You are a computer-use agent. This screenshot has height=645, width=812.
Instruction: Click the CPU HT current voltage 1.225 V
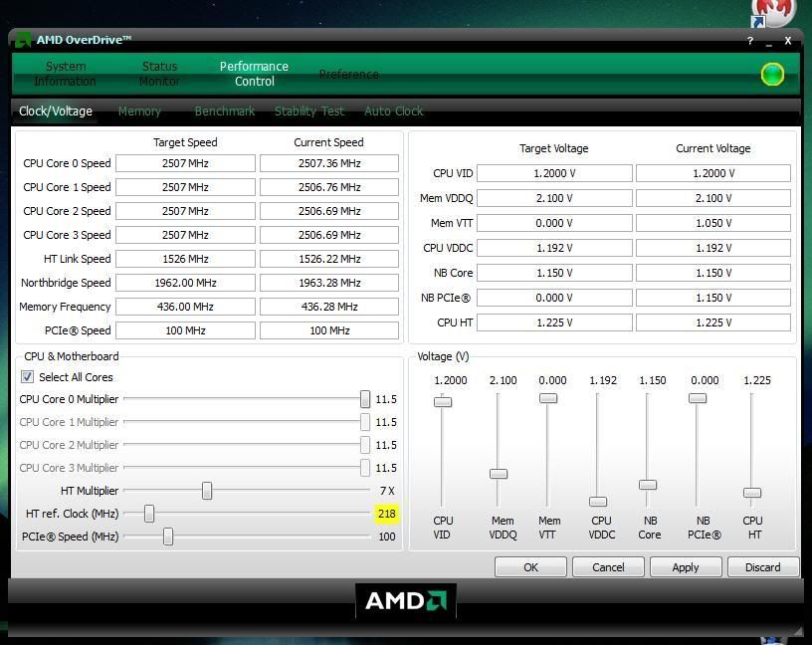pos(713,322)
